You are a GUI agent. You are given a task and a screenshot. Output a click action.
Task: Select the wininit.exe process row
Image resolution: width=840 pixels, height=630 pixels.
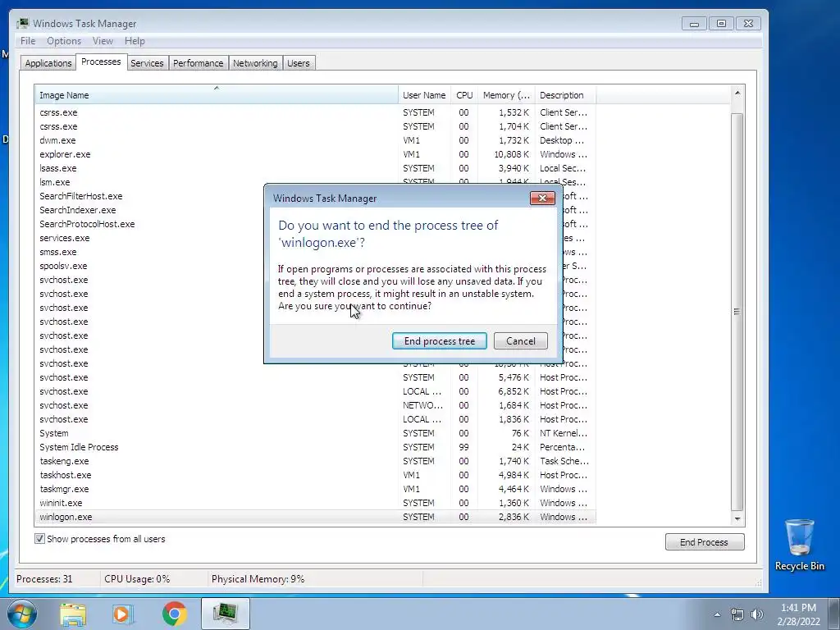coord(315,503)
